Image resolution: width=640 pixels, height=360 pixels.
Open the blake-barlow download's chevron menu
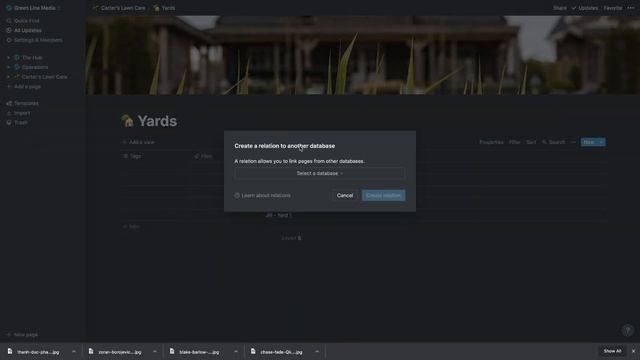236,351
